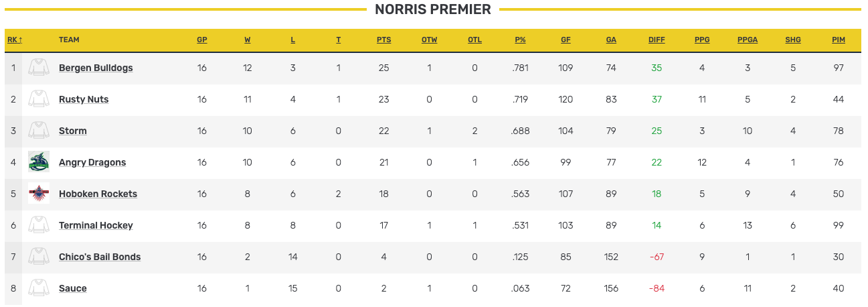Open the Hoboken Rockets team link
The width and height of the screenshot is (868, 307).
98,194
